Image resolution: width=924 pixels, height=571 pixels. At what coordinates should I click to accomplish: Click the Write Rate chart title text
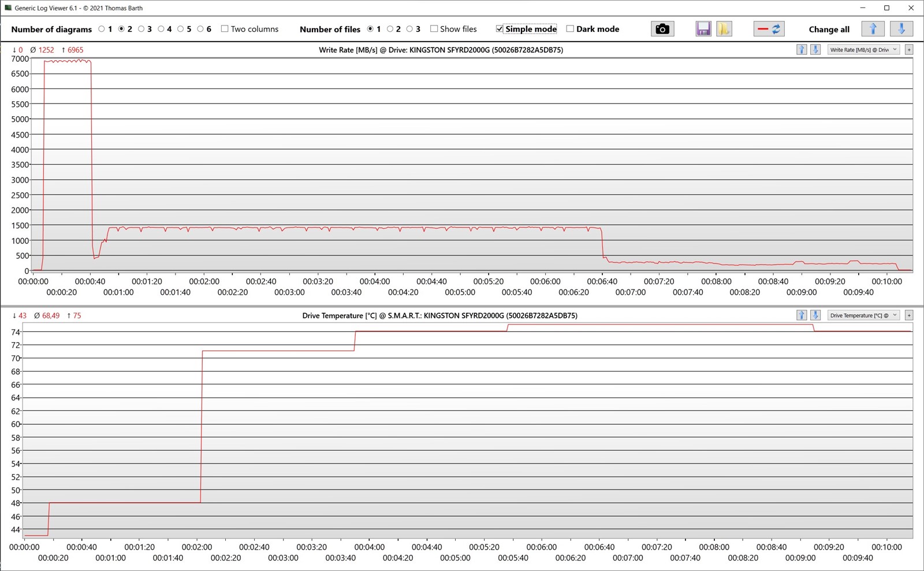click(x=441, y=50)
